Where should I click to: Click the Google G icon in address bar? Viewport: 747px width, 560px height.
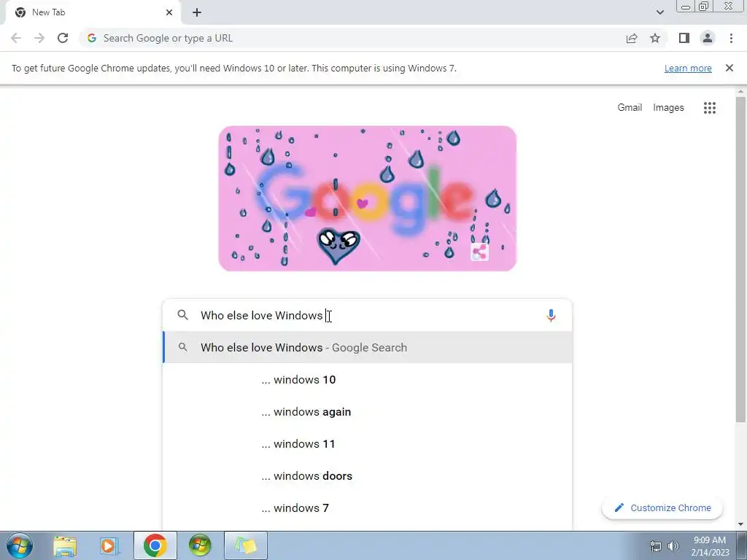[92, 38]
